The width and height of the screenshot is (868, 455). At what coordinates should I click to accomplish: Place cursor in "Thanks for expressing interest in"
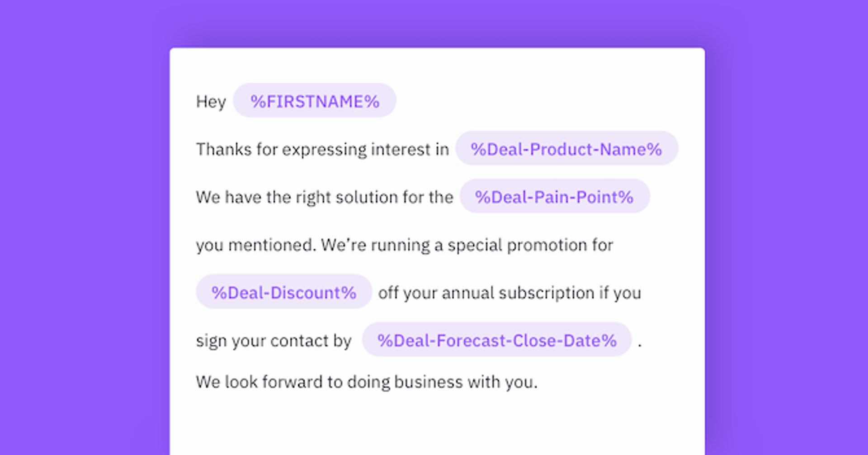coord(322,149)
